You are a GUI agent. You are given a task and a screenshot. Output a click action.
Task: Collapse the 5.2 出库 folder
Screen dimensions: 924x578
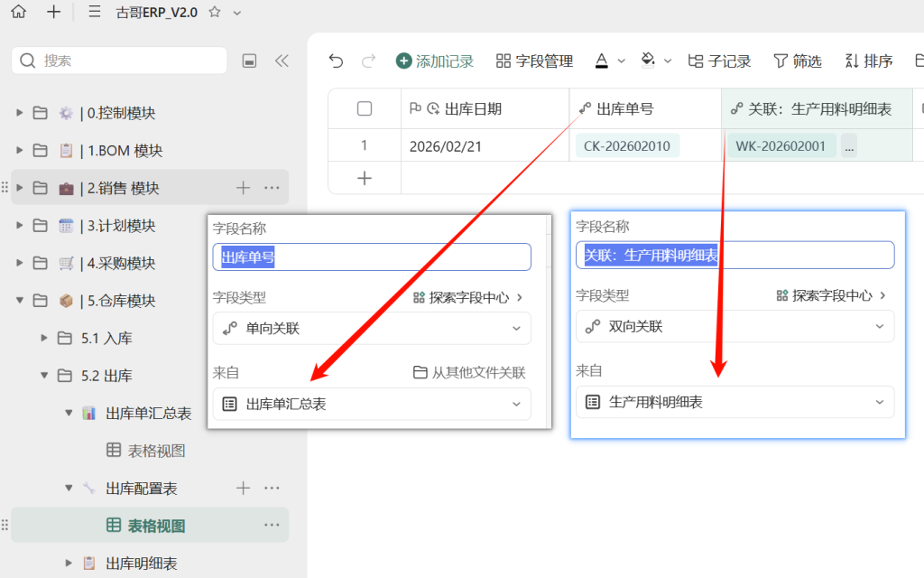click(x=44, y=375)
